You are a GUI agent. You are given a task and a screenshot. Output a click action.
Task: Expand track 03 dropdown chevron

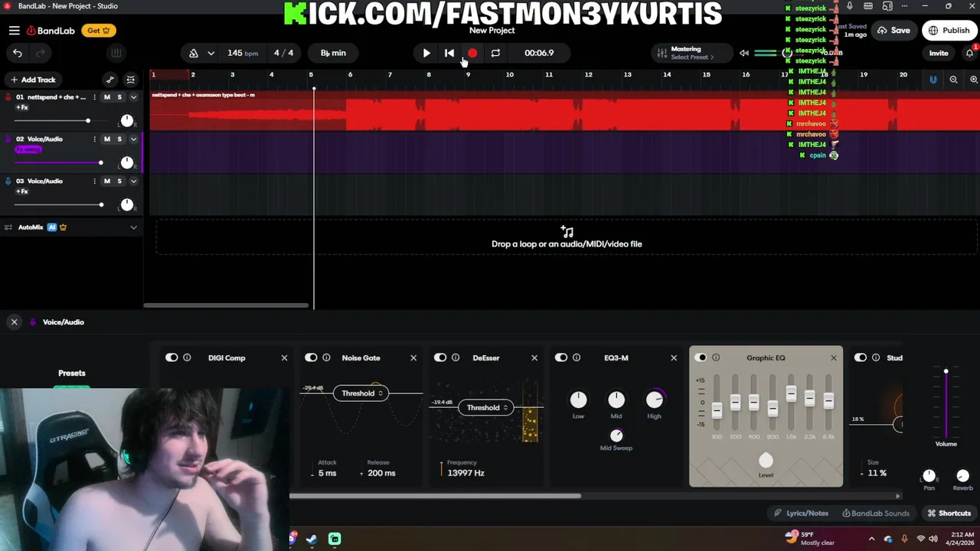[x=133, y=181]
